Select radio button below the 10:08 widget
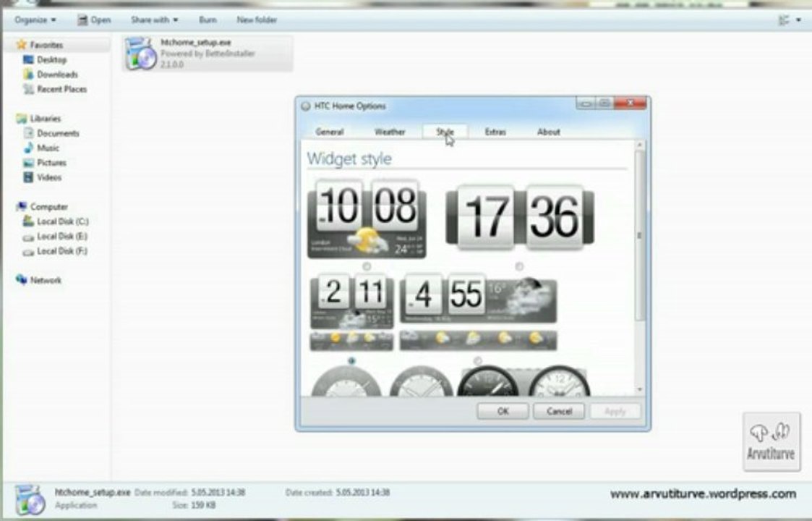The height and width of the screenshot is (521, 812). [x=367, y=266]
